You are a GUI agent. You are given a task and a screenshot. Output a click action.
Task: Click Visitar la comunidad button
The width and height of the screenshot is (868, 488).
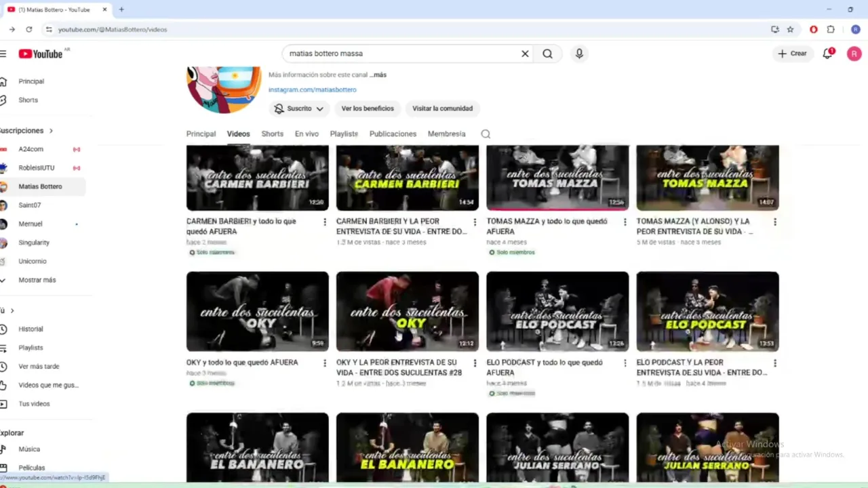tap(443, 108)
